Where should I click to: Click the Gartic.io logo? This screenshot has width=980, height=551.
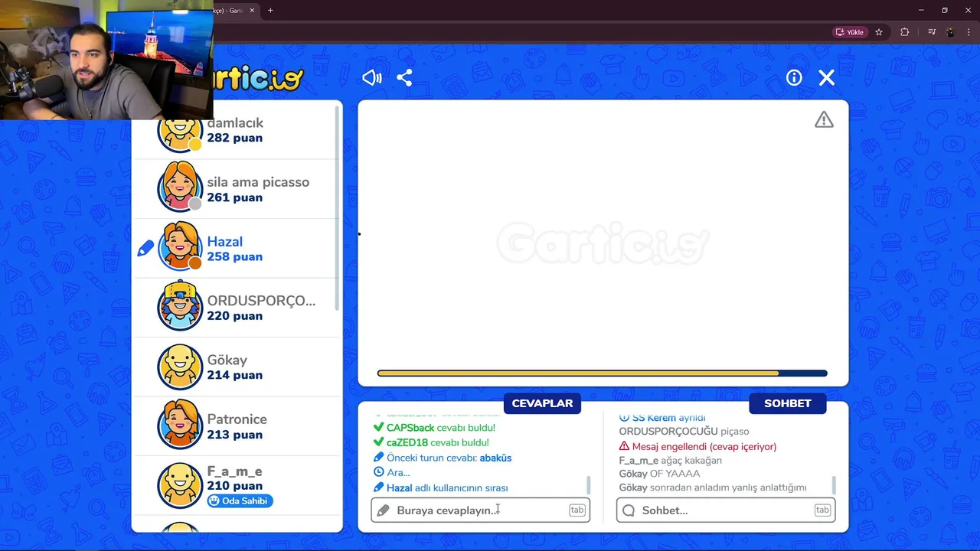point(259,79)
